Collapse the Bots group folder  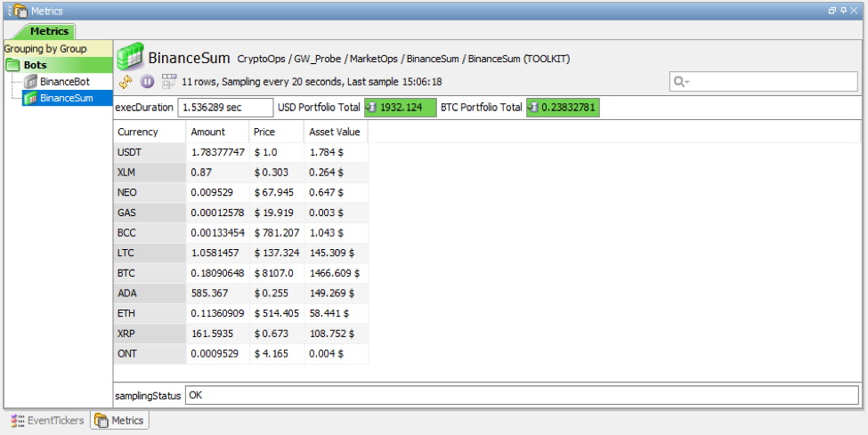click(x=13, y=66)
